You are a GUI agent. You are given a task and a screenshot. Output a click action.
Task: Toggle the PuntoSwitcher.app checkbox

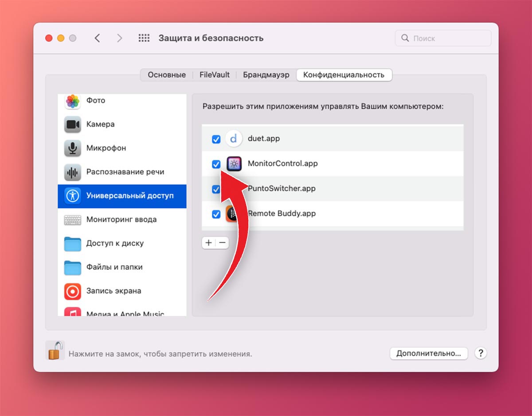click(216, 189)
